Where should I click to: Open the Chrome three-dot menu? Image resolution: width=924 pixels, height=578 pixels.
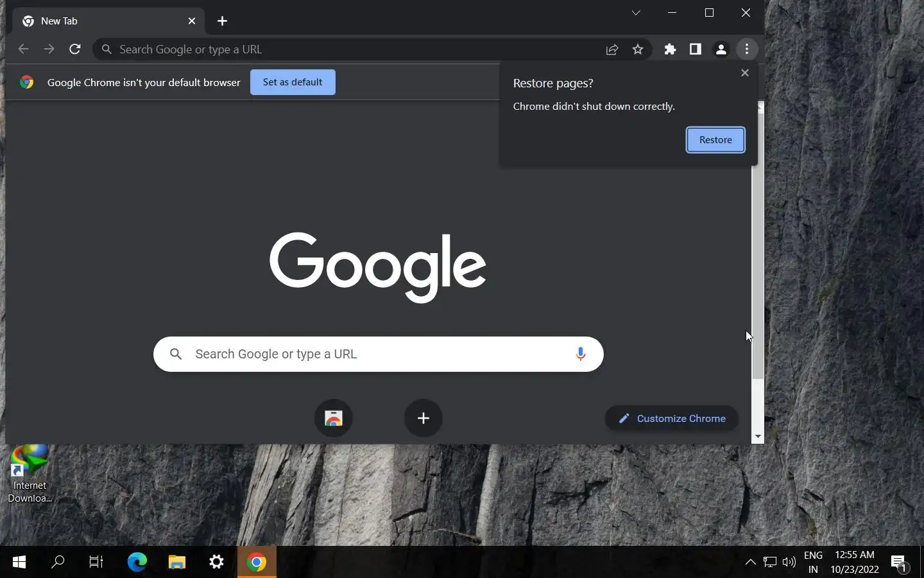coord(747,49)
